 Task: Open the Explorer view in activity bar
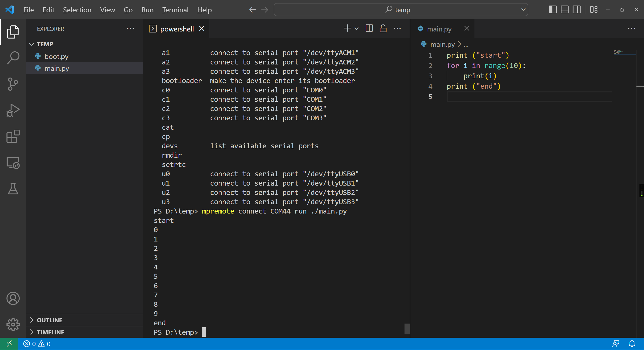[13, 32]
